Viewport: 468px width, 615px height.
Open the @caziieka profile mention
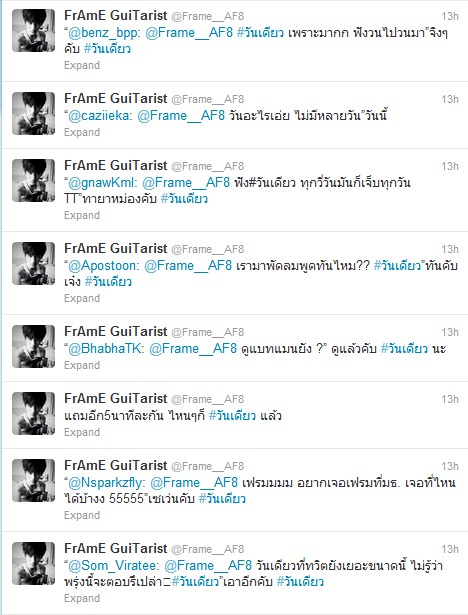pos(99,116)
